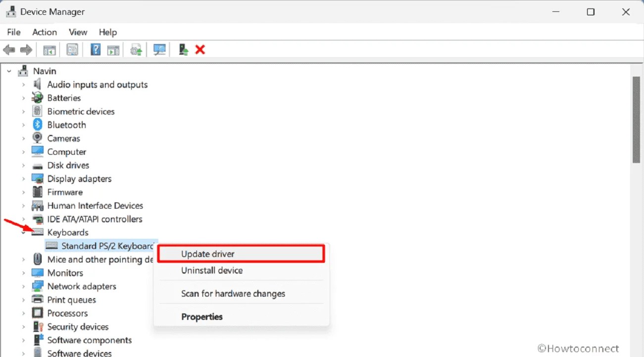Screen dimensions: 644x357
Task: Click the Back navigation arrow
Action: (x=8, y=49)
